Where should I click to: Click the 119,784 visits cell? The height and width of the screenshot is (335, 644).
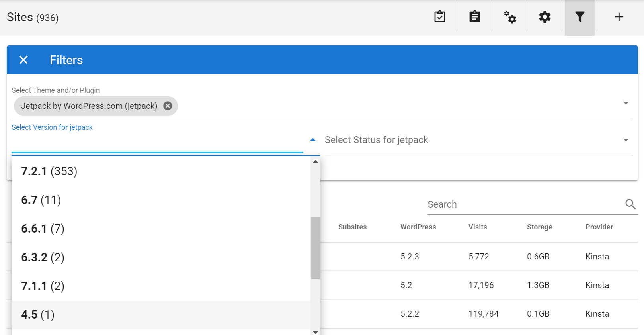click(x=483, y=314)
